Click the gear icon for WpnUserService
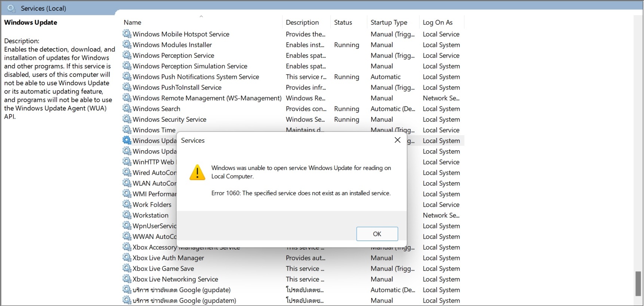The width and height of the screenshot is (644, 306). pyautogui.click(x=127, y=225)
